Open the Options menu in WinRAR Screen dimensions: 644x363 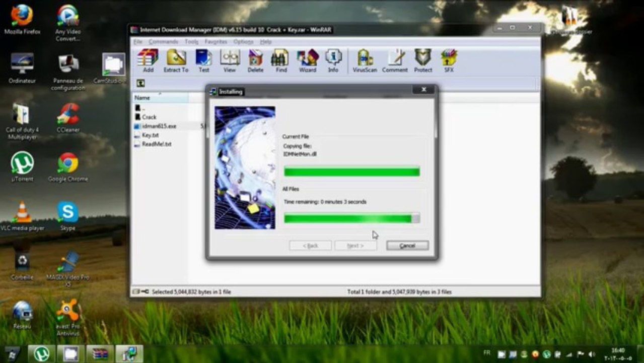243,42
